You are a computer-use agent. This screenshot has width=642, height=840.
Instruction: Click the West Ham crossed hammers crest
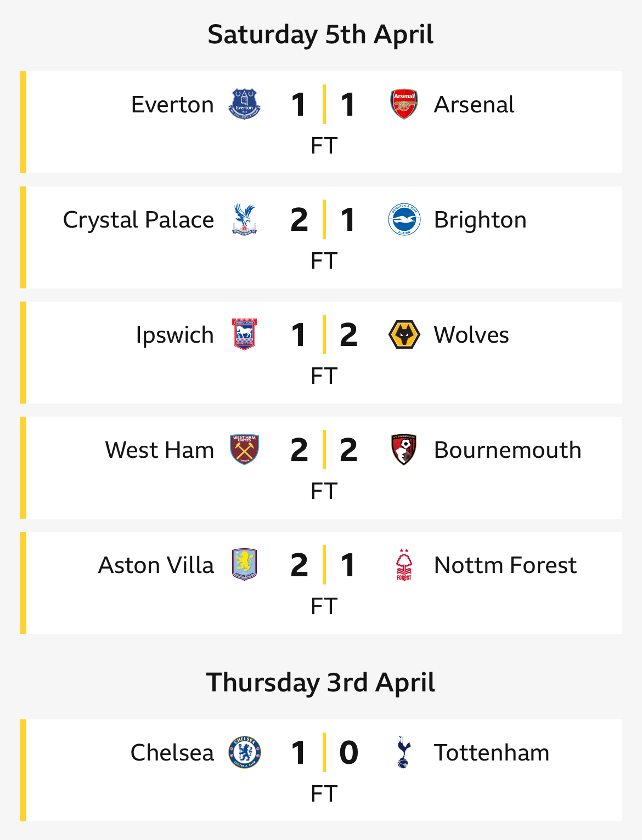244,450
